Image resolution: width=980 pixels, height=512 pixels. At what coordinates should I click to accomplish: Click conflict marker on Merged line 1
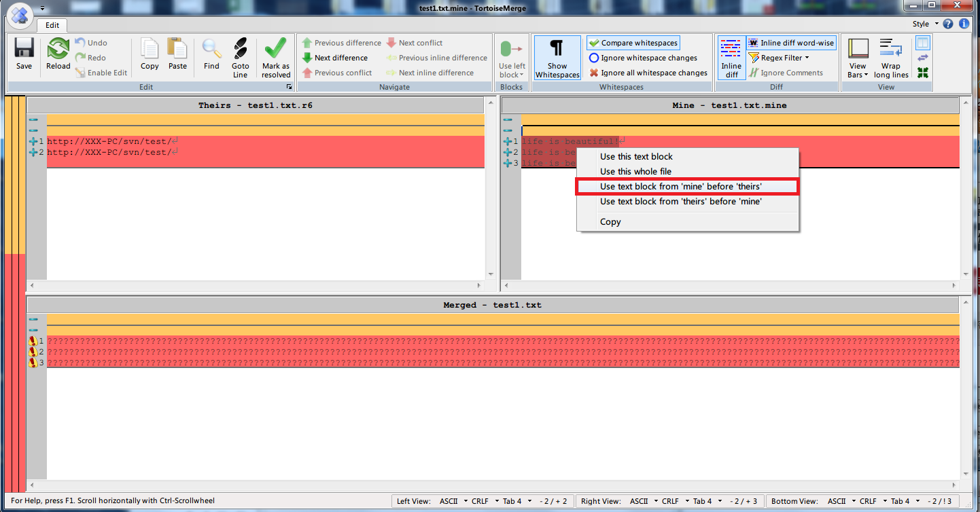(x=33, y=341)
